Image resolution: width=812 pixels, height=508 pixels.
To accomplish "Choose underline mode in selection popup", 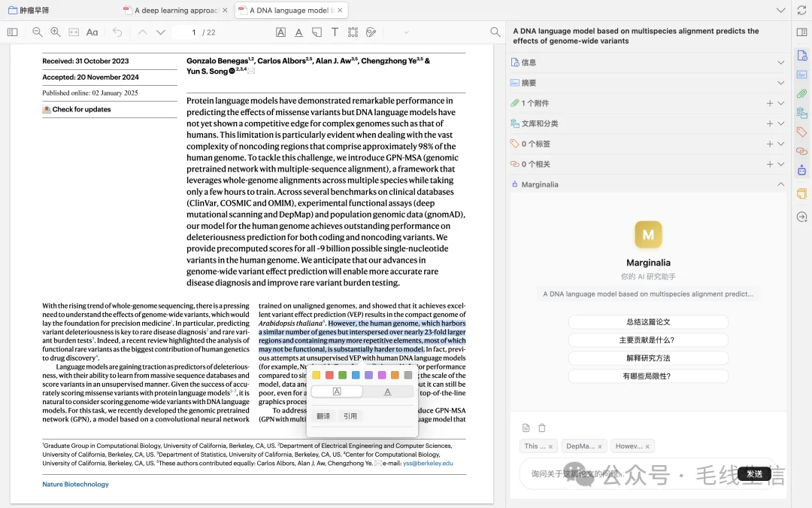I will [x=387, y=392].
